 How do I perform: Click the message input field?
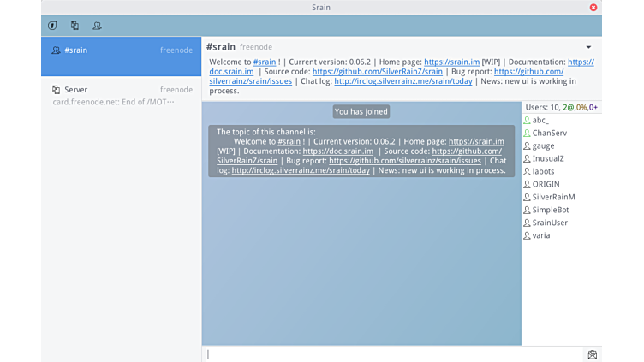(394, 354)
